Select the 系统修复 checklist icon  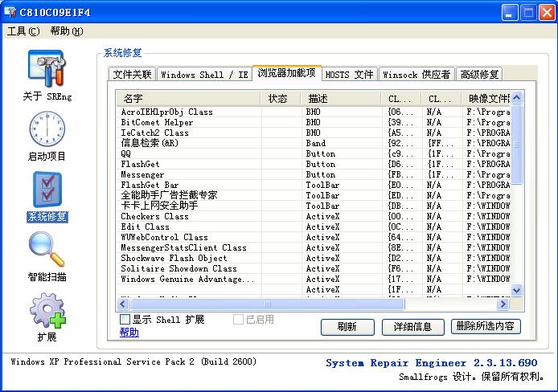pyautogui.click(x=47, y=190)
